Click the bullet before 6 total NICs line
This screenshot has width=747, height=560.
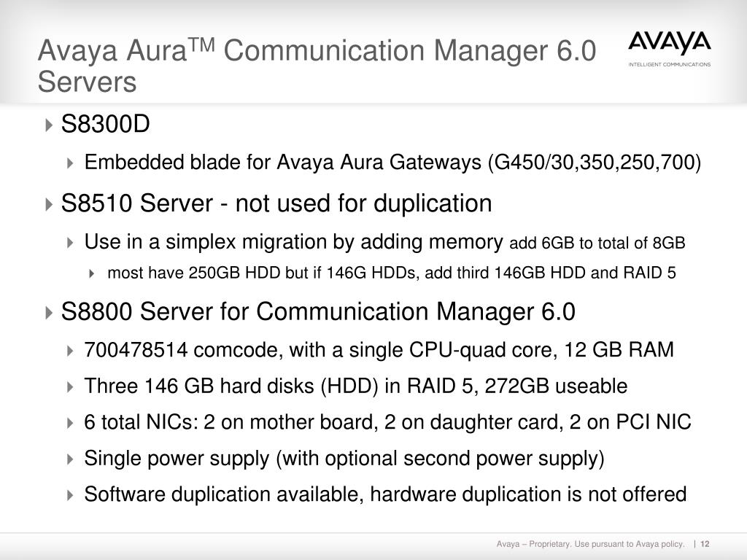click(71, 424)
